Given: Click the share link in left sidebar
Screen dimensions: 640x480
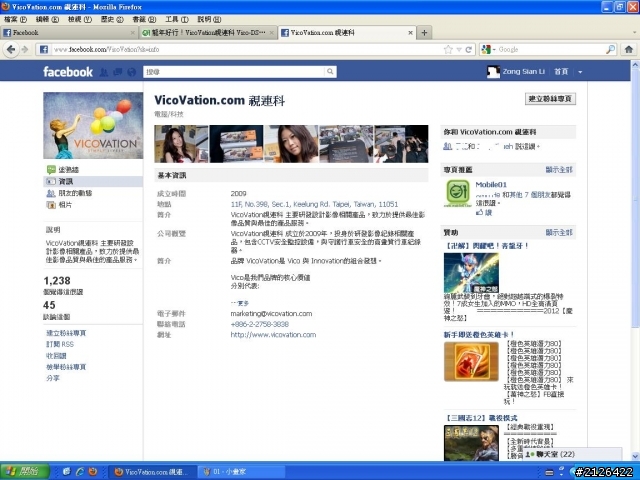Looking at the screenshot, I should [53, 378].
